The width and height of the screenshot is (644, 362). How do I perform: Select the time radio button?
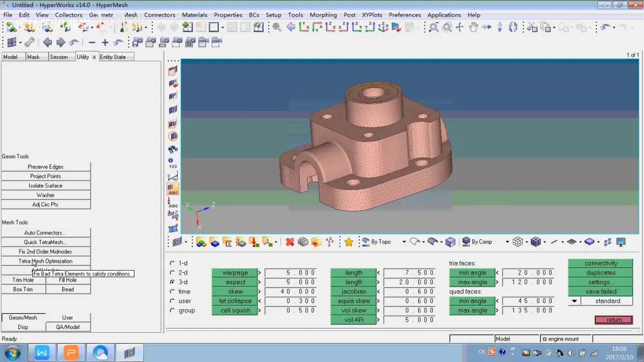[x=172, y=291]
